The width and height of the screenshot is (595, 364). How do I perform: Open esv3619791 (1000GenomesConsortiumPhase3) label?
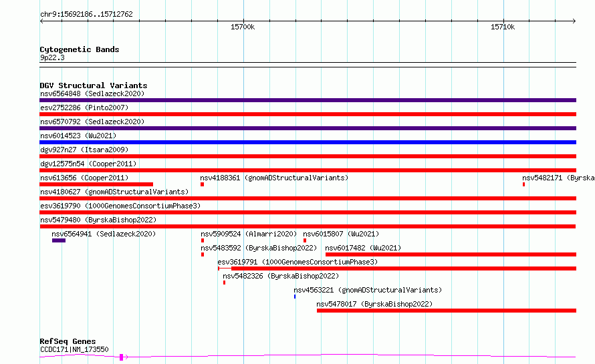click(297, 262)
